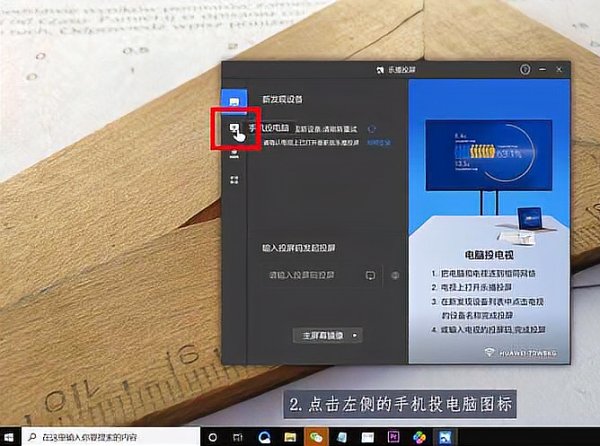Open WeChat from the taskbar
600x446 pixels.
click(x=317, y=437)
